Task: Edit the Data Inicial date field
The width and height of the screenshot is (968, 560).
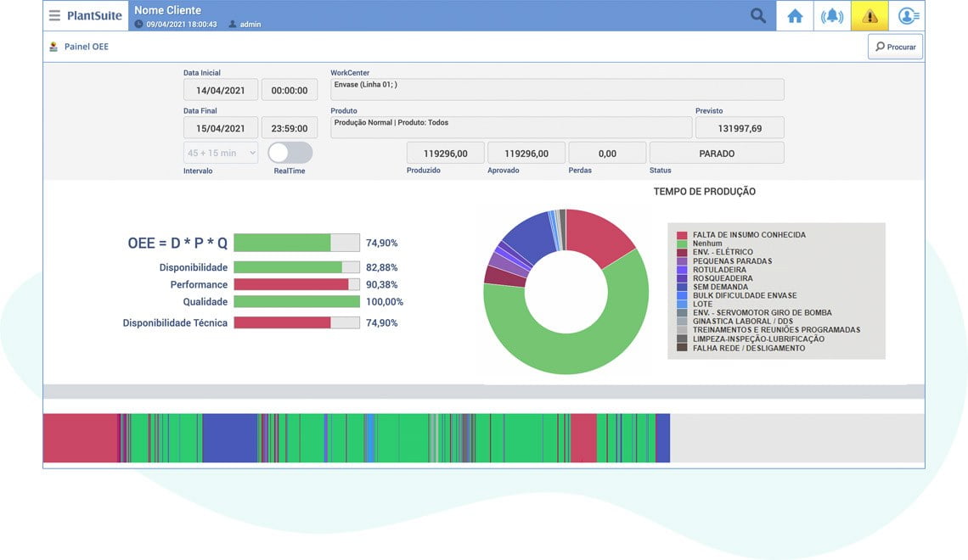Action: [x=221, y=90]
